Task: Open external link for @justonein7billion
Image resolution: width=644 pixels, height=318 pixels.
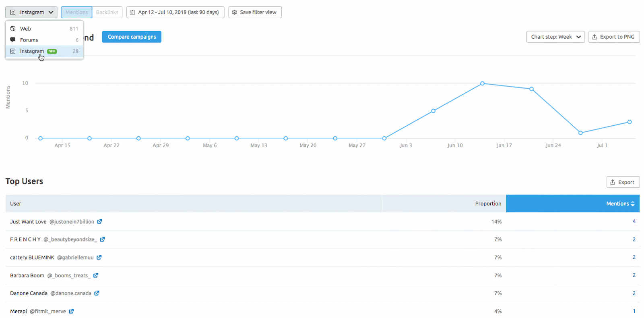Action: click(x=99, y=221)
